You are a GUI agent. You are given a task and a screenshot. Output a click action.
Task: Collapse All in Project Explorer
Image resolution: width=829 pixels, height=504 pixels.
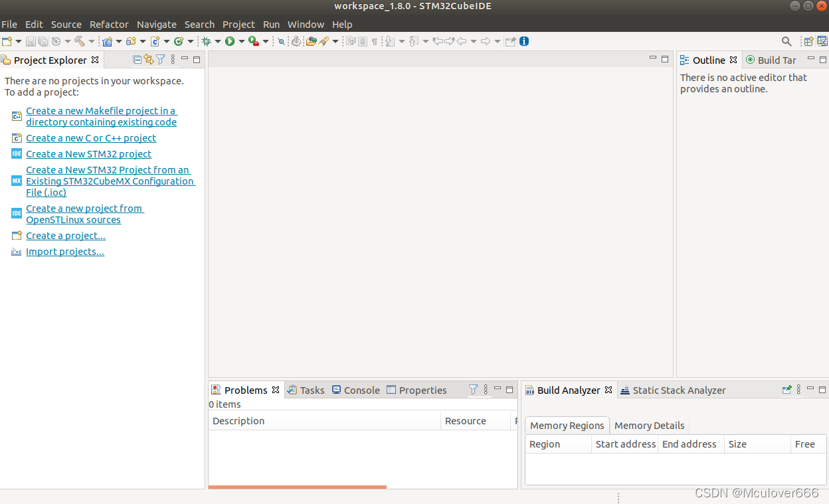point(138,60)
